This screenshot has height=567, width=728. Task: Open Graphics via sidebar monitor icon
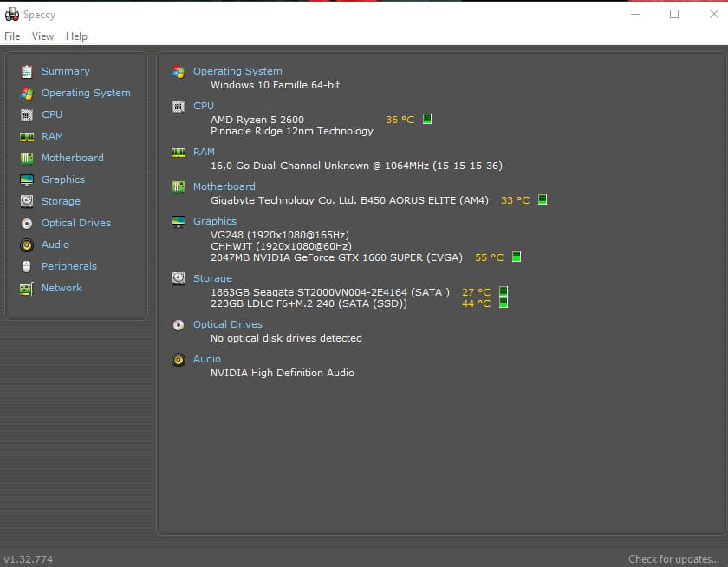[x=26, y=179]
